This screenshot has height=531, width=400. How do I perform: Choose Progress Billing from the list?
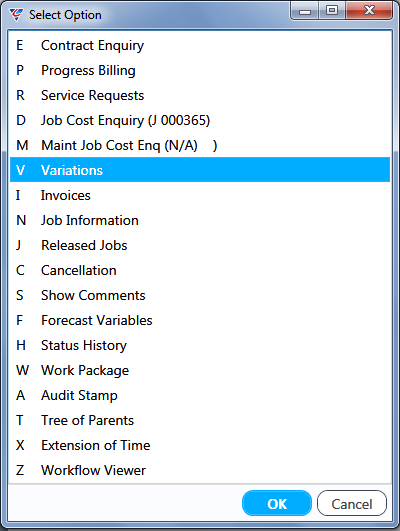(x=200, y=70)
